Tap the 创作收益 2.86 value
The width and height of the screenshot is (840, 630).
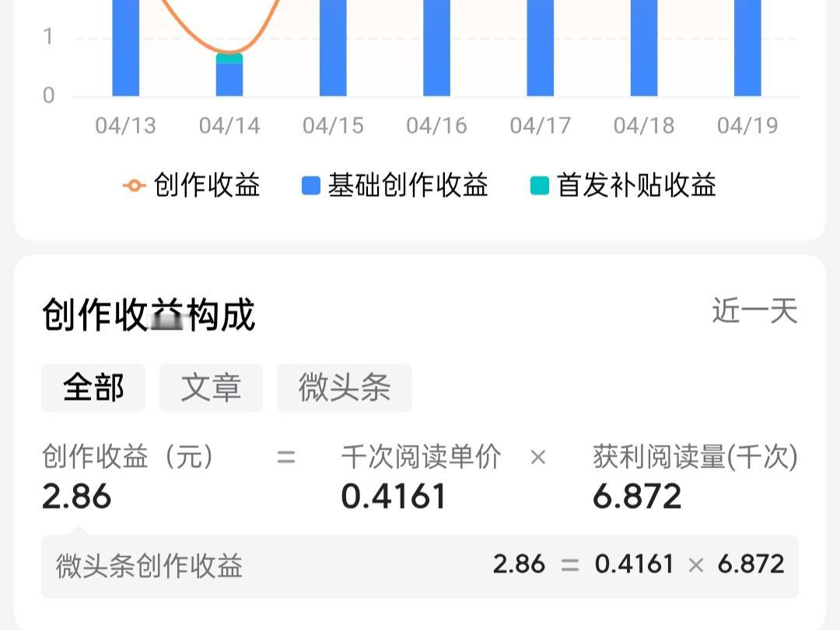tap(76, 496)
